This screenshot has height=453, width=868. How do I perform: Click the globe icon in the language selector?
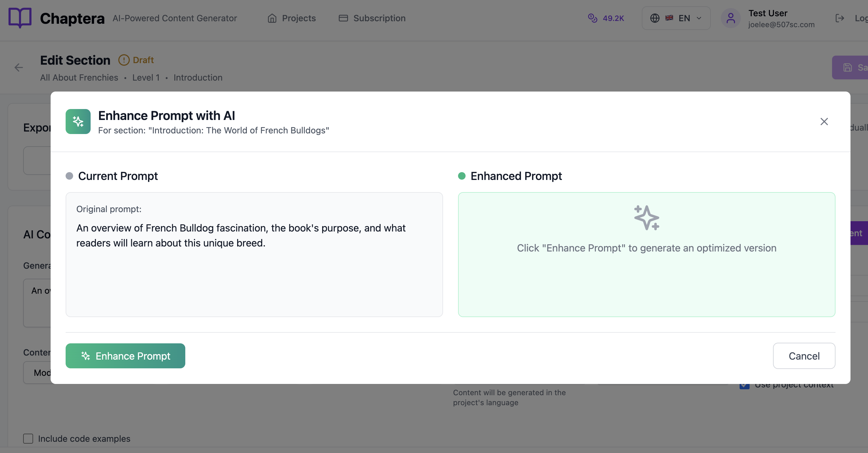654,18
